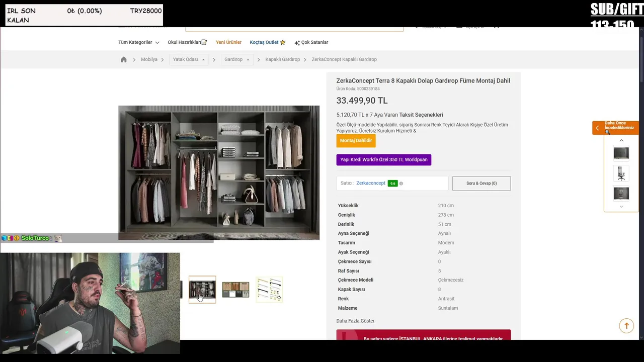Select the Ürün Kodu: 5000239184 text

coord(358,89)
